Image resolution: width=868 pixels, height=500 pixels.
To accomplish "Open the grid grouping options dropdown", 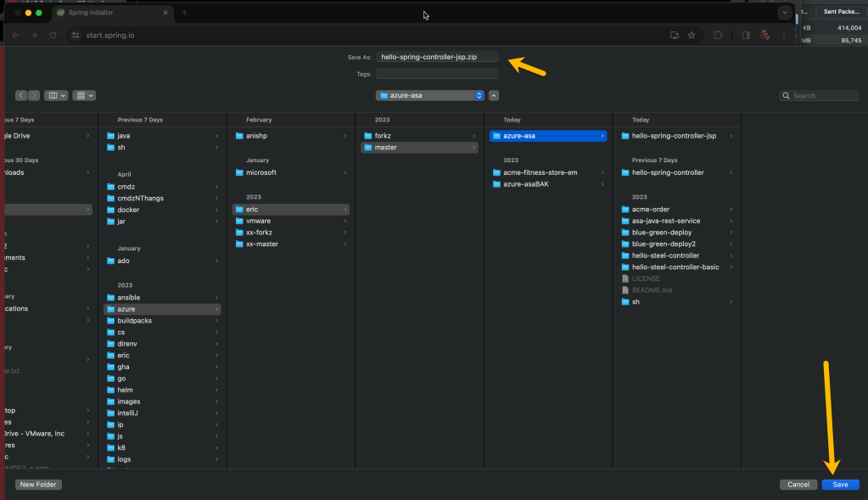I will coord(84,96).
